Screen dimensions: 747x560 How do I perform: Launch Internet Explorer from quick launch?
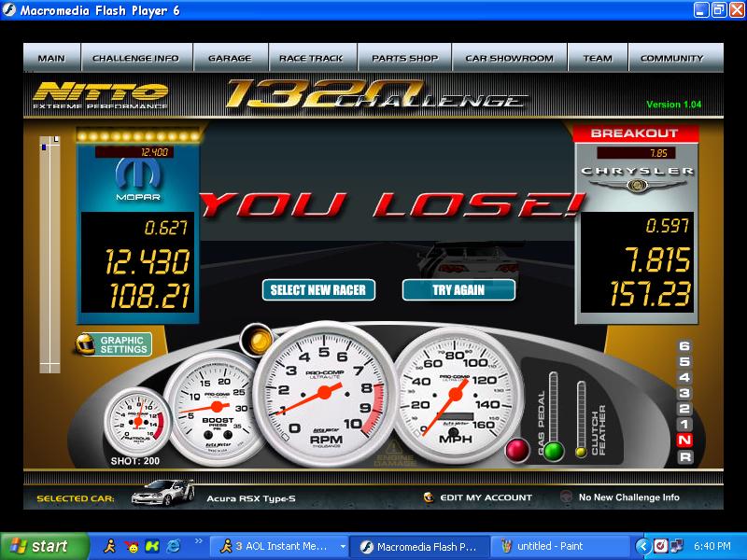(x=174, y=546)
